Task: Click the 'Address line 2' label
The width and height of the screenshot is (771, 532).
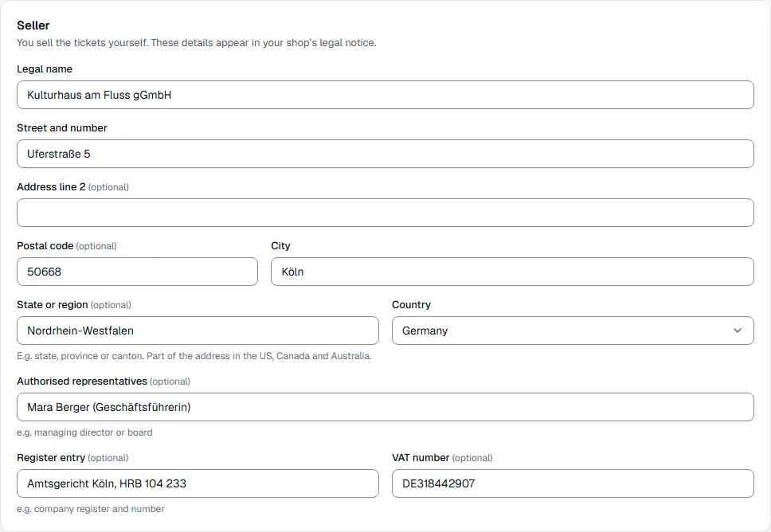Action: click(x=51, y=187)
